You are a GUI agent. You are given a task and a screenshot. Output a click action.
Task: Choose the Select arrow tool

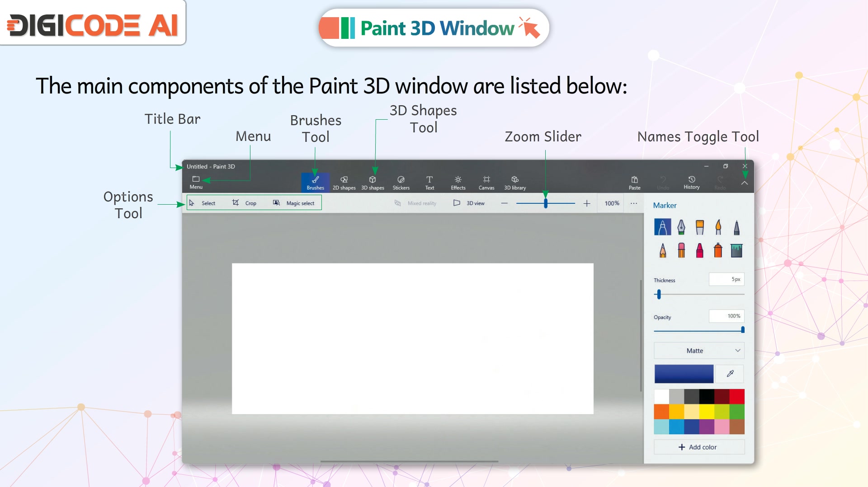click(202, 203)
